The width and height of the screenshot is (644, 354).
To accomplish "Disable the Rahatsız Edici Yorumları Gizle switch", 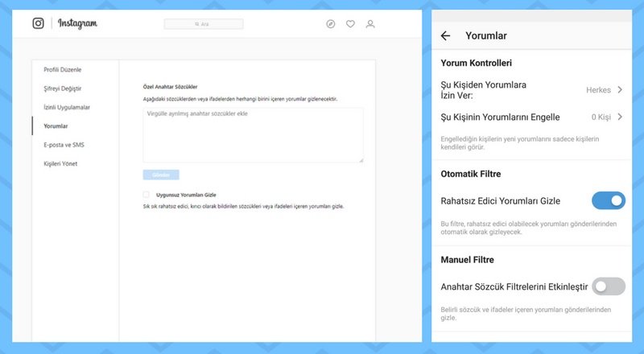I will 608,200.
